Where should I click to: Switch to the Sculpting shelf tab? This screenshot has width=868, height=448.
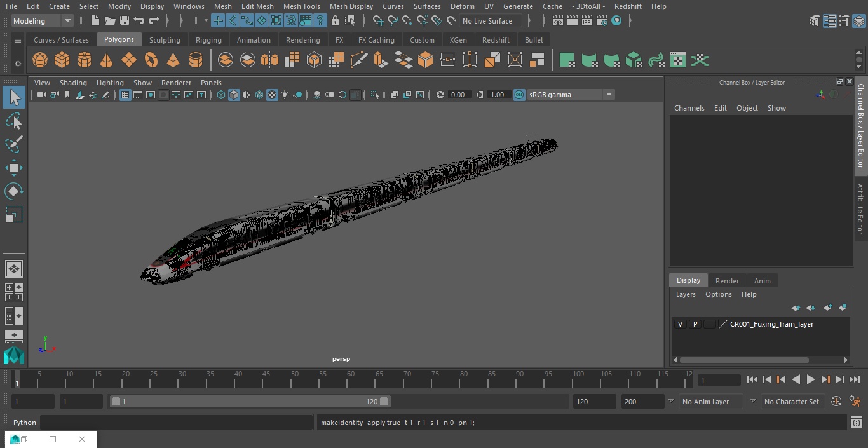point(165,40)
